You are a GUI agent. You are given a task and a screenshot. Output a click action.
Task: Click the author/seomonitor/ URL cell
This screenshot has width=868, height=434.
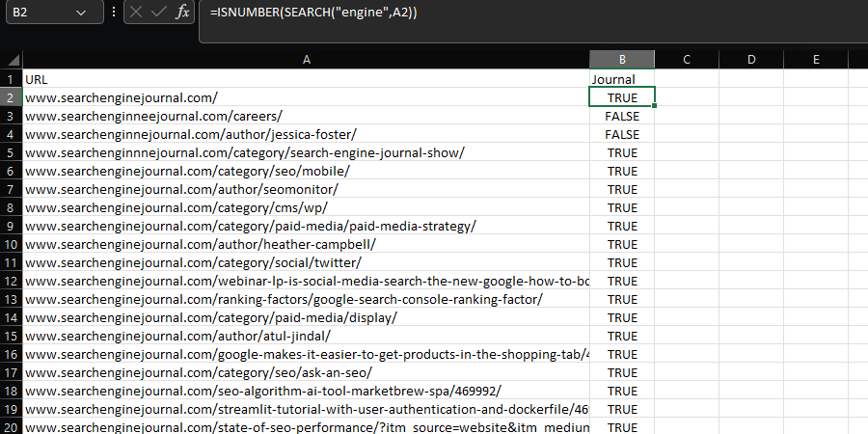[x=306, y=189]
